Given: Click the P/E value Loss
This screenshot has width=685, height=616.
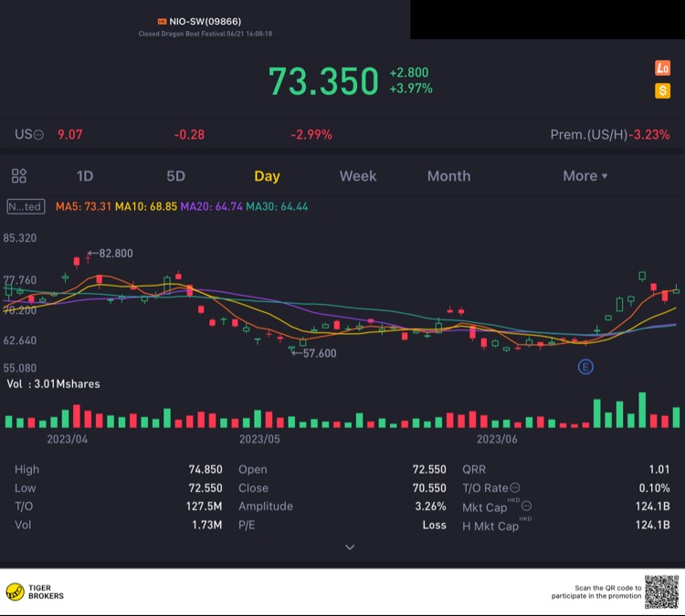Looking at the screenshot, I should pos(434,525).
